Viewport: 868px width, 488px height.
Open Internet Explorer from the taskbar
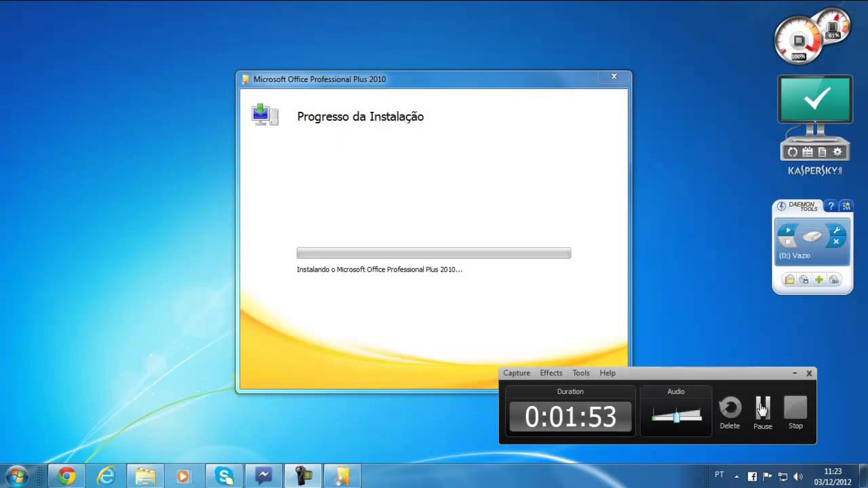[x=106, y=476]
